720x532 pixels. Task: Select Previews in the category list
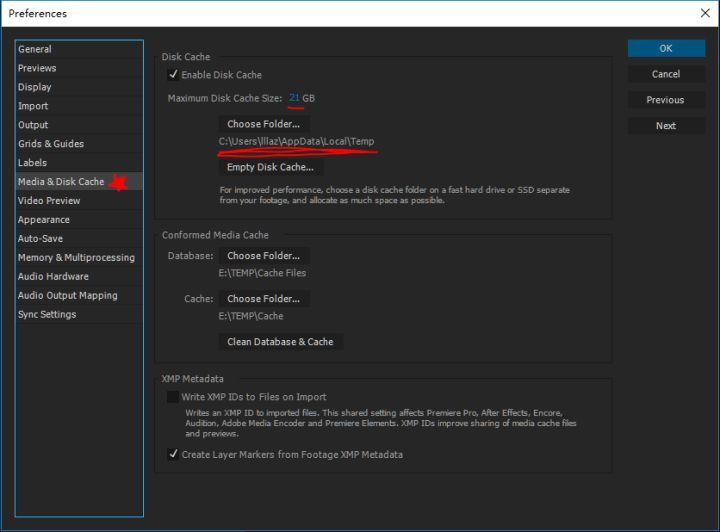coord(37,68)
